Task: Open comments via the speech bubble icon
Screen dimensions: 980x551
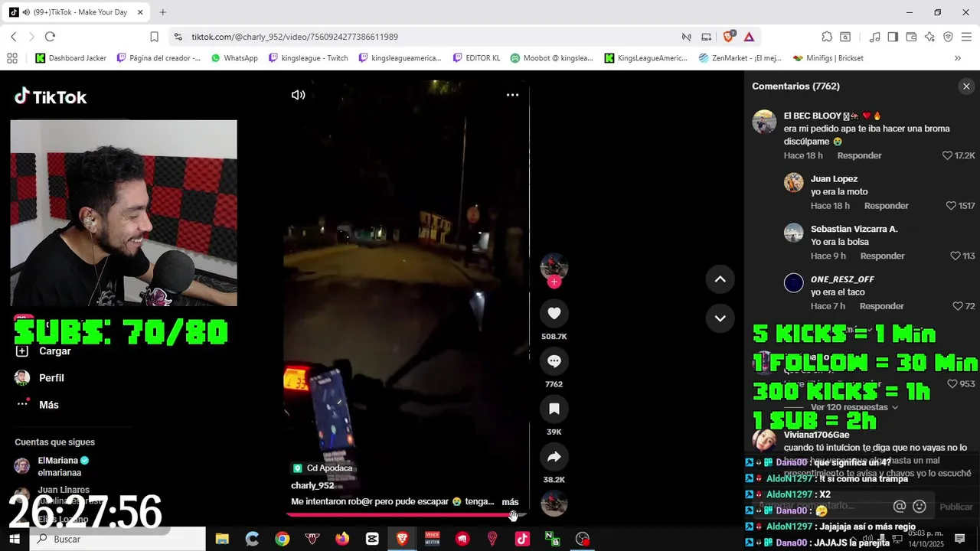Action: 554,361
